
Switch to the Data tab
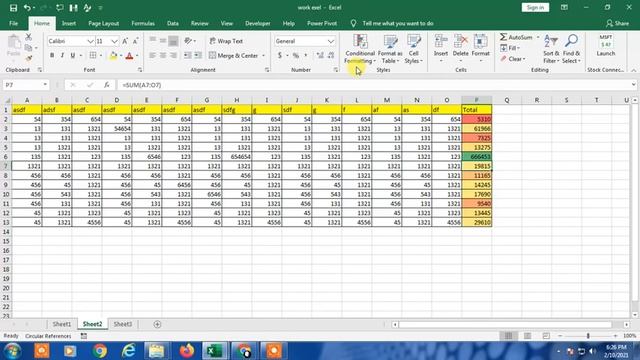tap(173, 24)
